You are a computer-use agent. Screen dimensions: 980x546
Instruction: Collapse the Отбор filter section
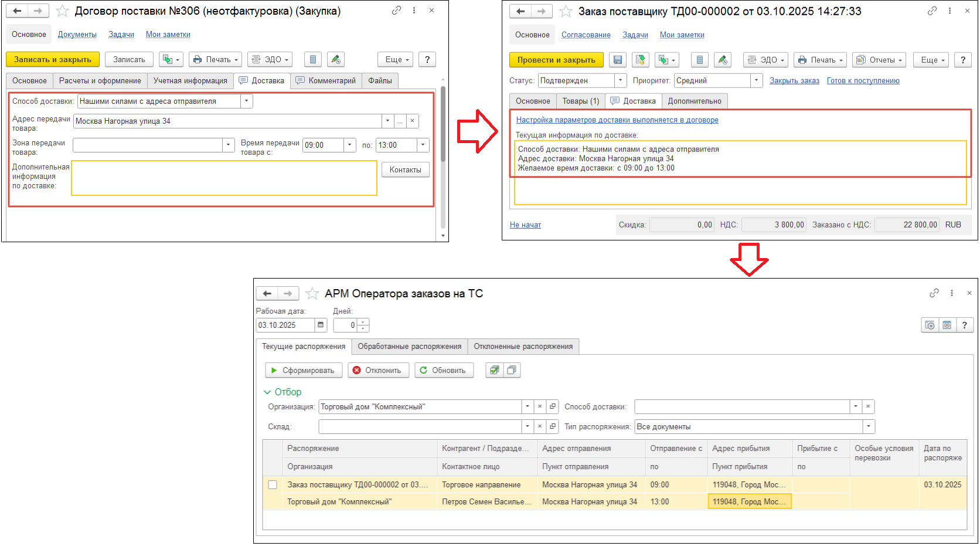pyautogui.click(x=267, y=392)
